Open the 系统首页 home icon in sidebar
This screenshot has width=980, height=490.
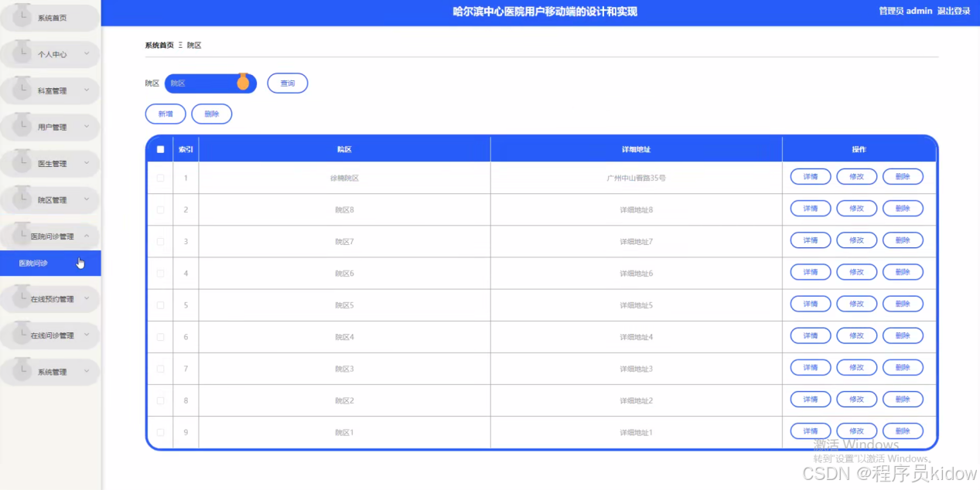pos(22,16)
